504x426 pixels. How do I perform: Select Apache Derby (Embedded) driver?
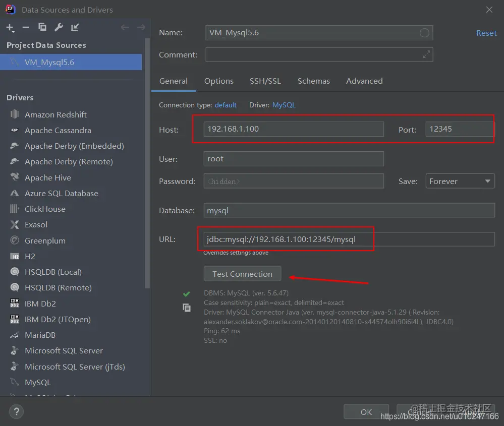pyautogui.click(x=74, y=146)
